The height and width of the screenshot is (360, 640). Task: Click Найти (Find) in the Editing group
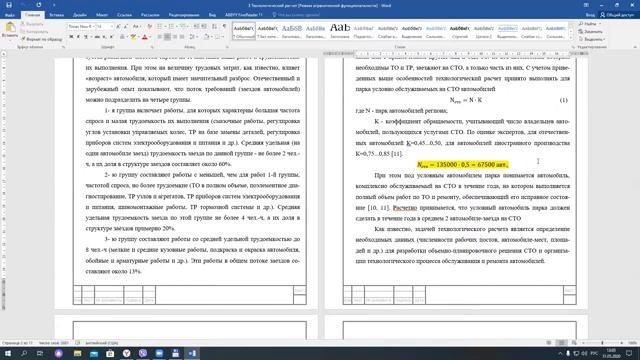coord(590,24)
